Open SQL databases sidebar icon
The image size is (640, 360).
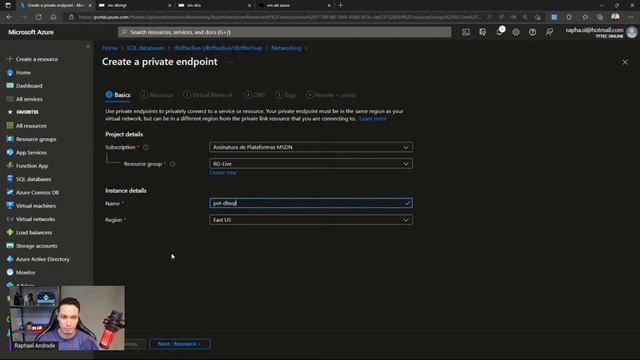pos(10,179)
